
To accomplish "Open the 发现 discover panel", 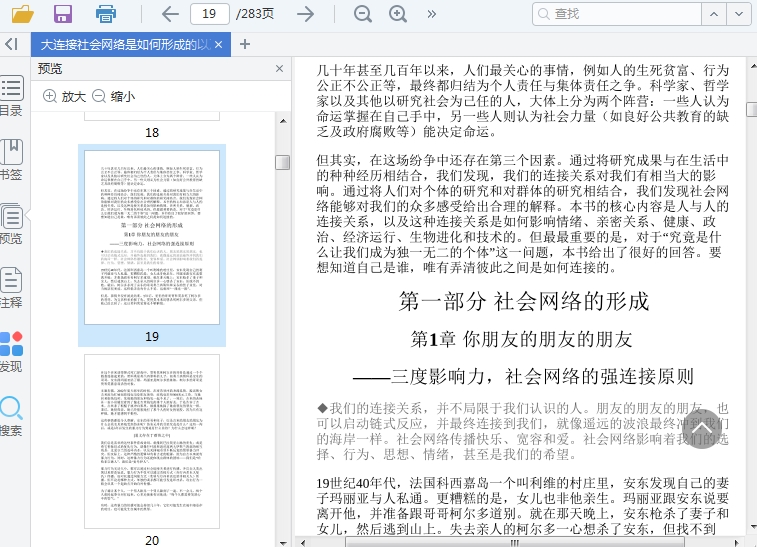I will (12, 352).
